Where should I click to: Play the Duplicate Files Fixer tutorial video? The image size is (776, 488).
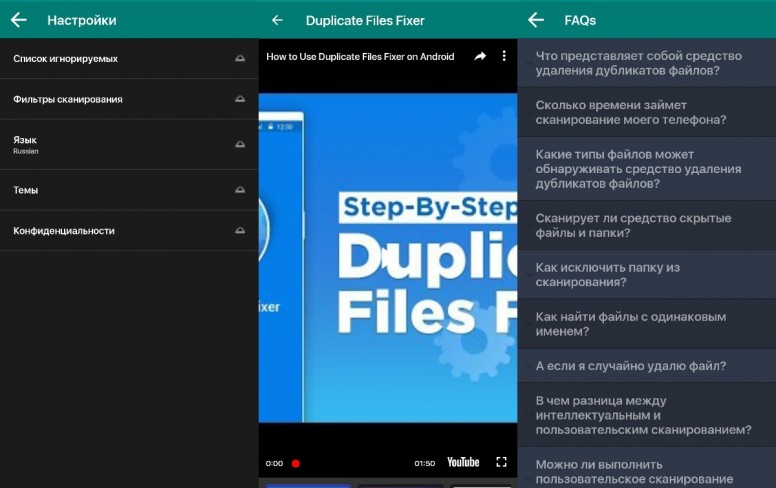coord(388,260)
